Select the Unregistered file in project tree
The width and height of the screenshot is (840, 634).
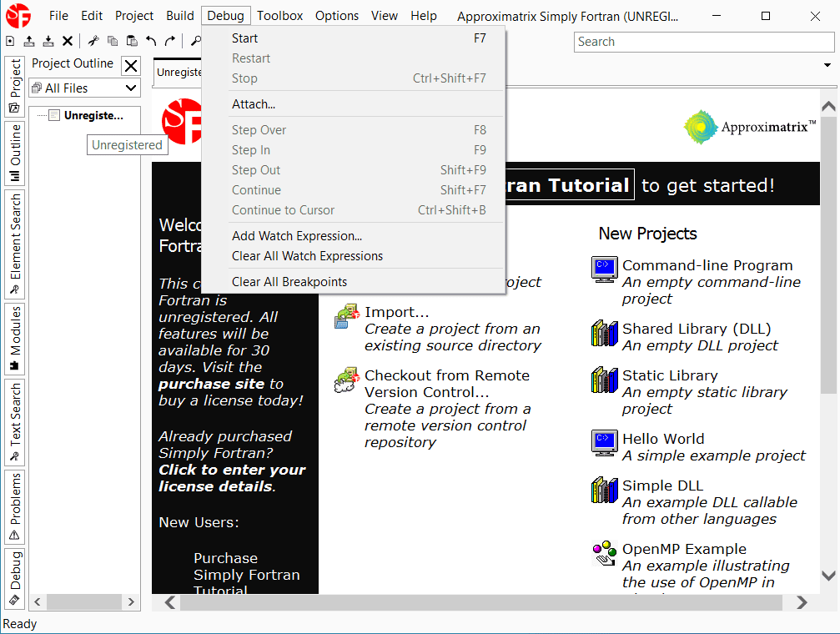(93, 115)
